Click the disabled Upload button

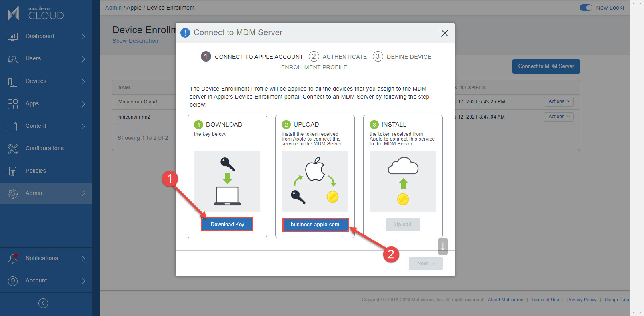coord(403,225)
